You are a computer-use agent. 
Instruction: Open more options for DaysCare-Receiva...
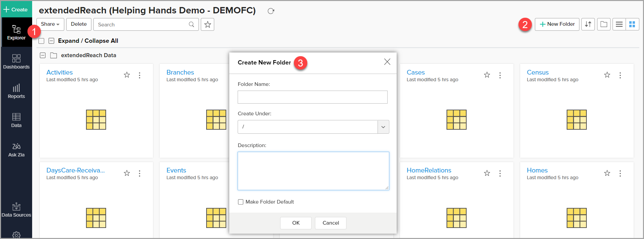(140, 173)
